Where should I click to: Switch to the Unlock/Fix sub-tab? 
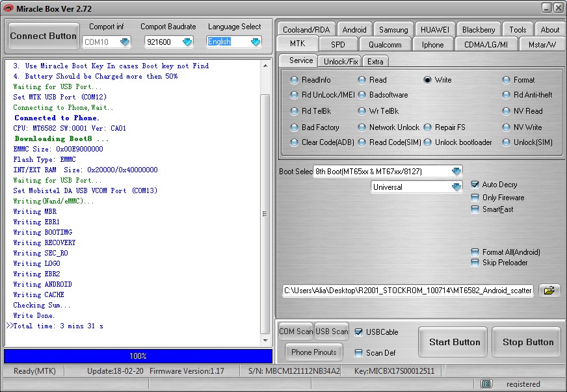tap(341, 62)
